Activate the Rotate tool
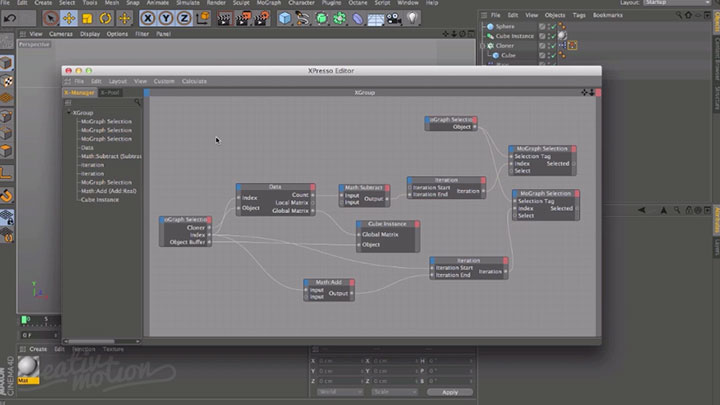Screen dimensions: 720x405 coord(106,18)
